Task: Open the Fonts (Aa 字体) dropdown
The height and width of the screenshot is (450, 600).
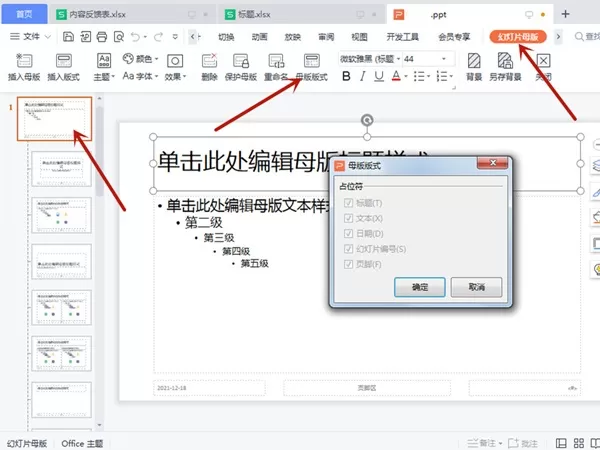Action: 140,76
